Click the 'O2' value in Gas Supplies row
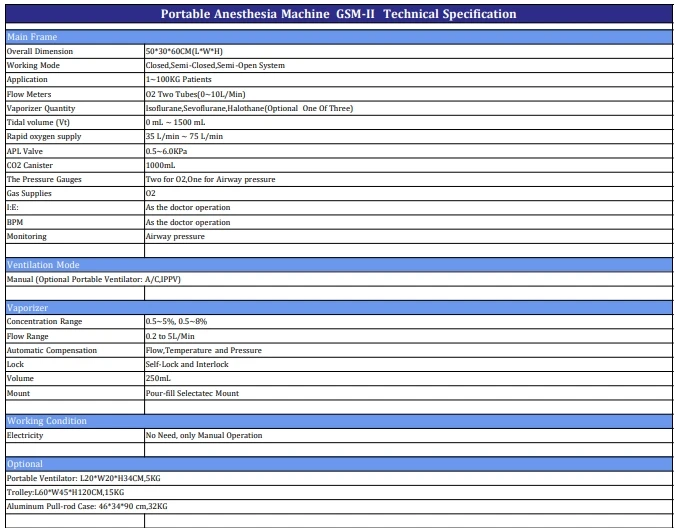This screenshot has width=675, height=528. tap(150, 194)
